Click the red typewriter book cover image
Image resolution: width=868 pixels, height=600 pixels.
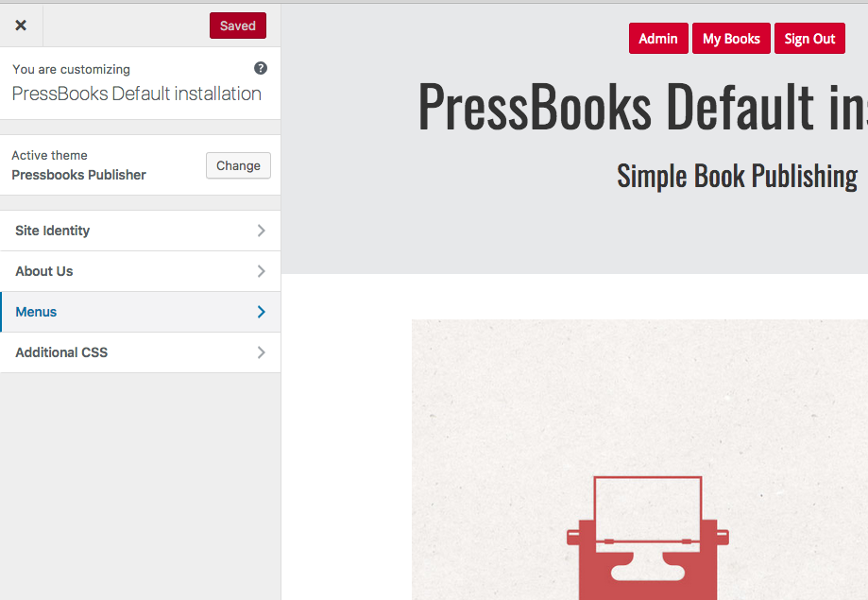[x=639, y=460]
